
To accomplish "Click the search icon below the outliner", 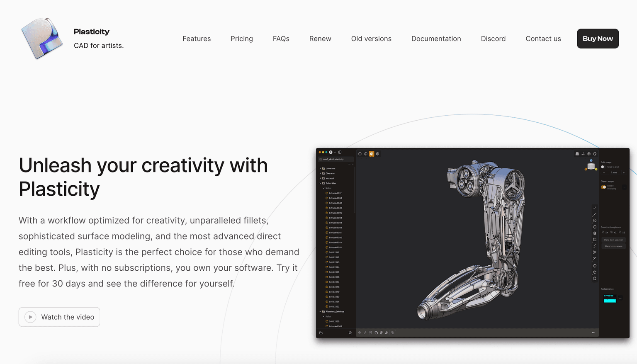I will 350,333.
